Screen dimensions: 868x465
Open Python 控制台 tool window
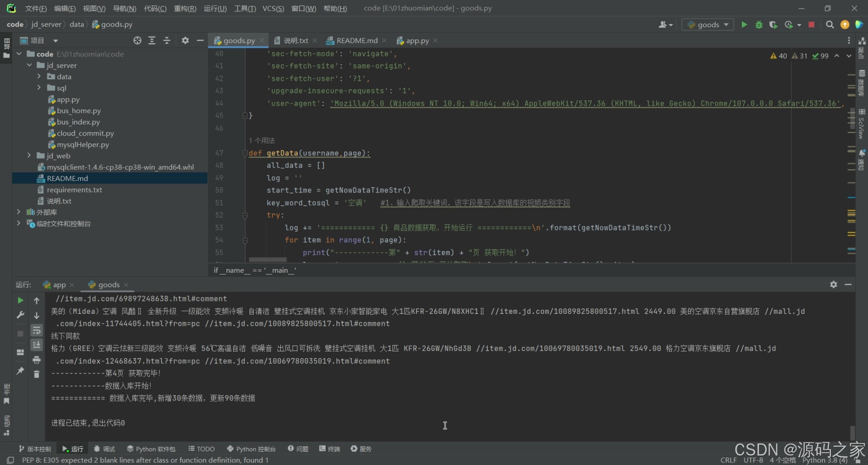click(251, 449)
